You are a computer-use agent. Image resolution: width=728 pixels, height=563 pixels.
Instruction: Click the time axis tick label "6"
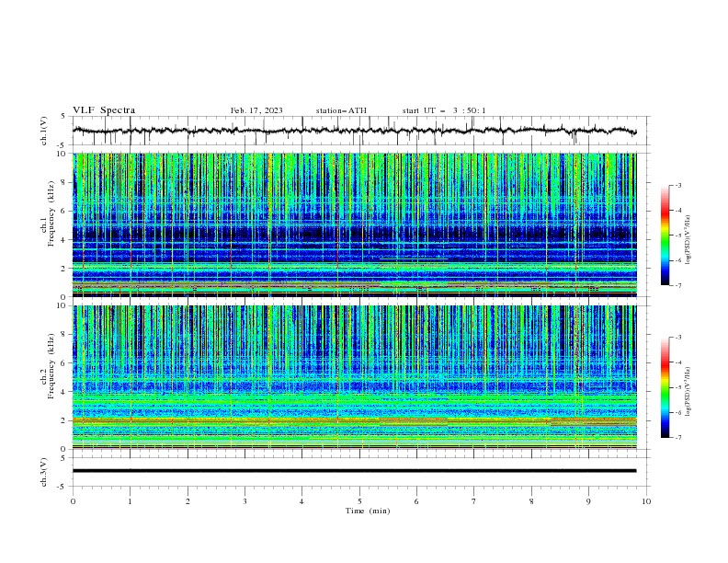(x=416, y=501)
